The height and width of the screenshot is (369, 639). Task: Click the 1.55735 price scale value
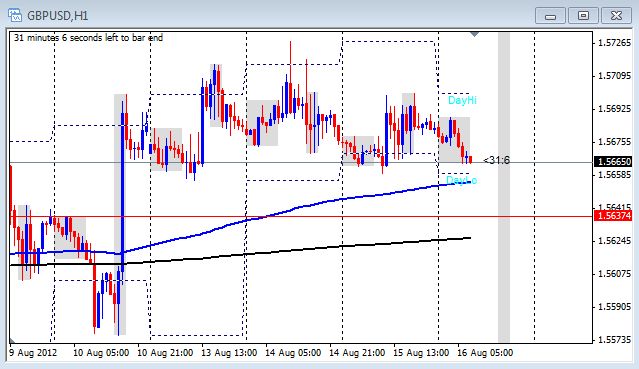pos(614,340)
